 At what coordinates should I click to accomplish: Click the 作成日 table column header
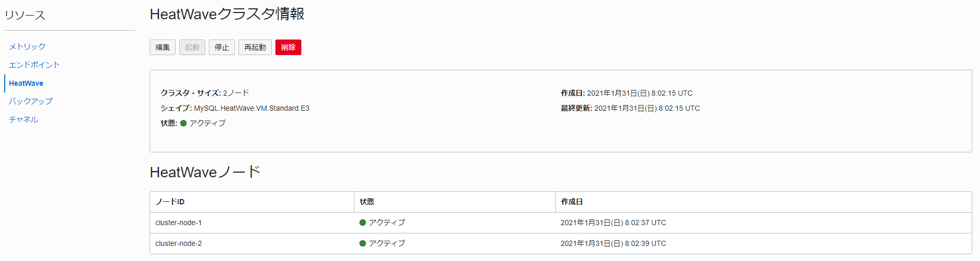coord(572,202)
